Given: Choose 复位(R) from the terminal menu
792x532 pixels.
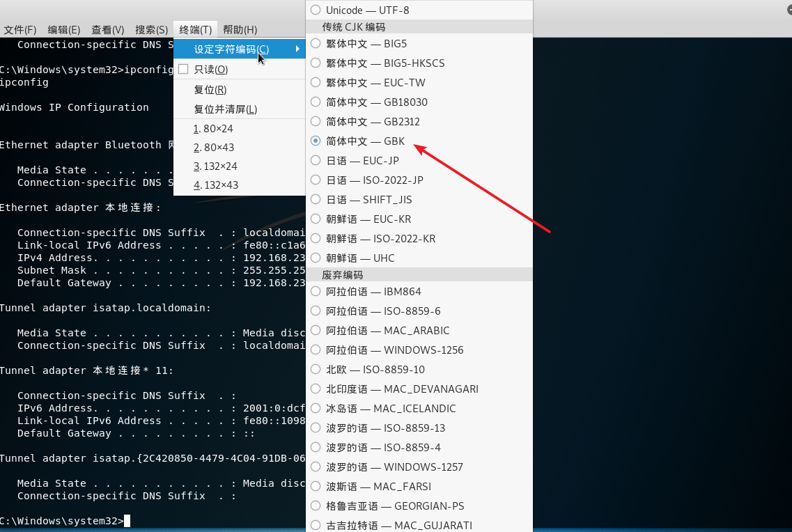Looking at the screenshot, I should [x=210, y=90].
